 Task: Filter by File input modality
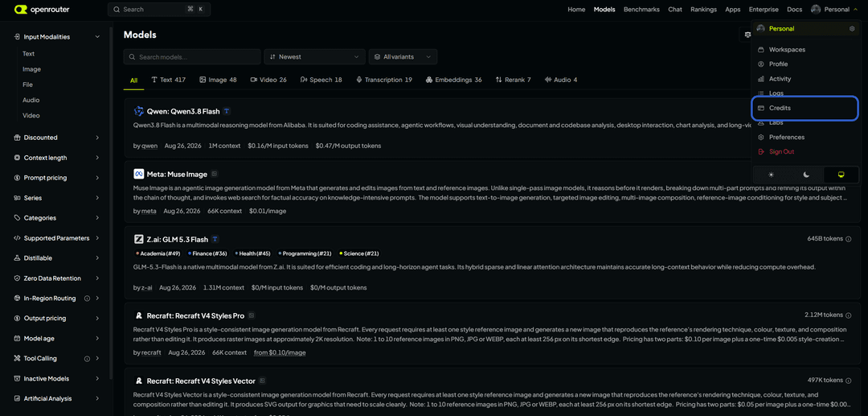tap(27, 84)
